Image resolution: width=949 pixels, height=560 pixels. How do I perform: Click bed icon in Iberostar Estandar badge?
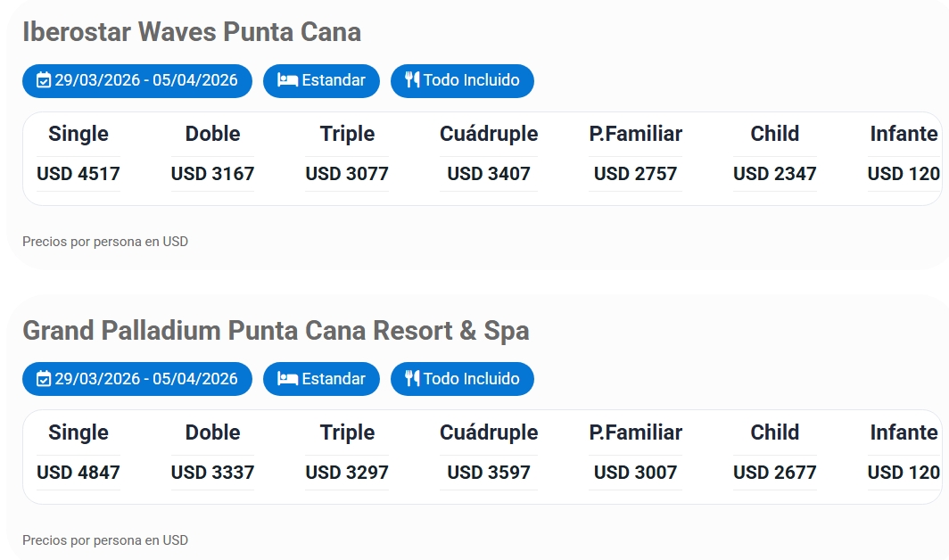click(287, 80)
